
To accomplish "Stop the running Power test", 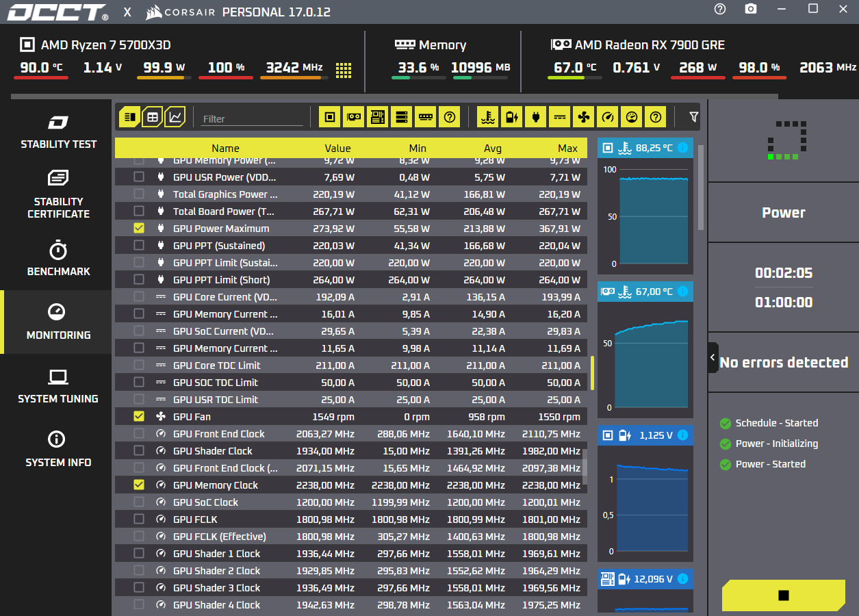I will pos(784,595).
